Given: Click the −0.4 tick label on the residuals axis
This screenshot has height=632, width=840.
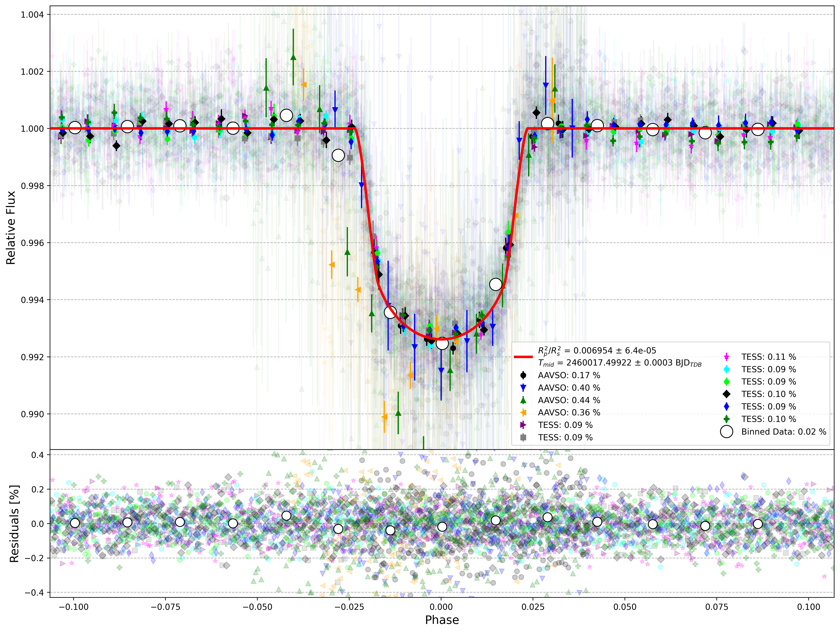Looking at the screenshot, I should [x=35, y=592].
